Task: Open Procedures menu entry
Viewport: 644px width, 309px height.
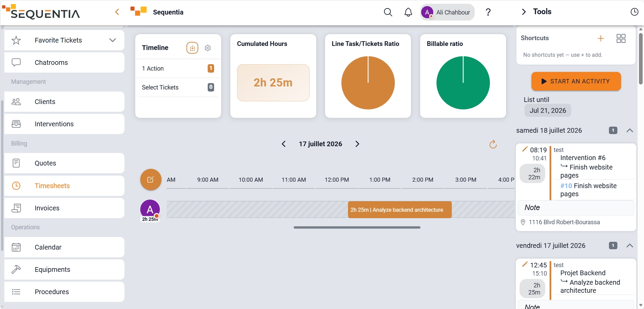Action: click(x=64, y=292)
